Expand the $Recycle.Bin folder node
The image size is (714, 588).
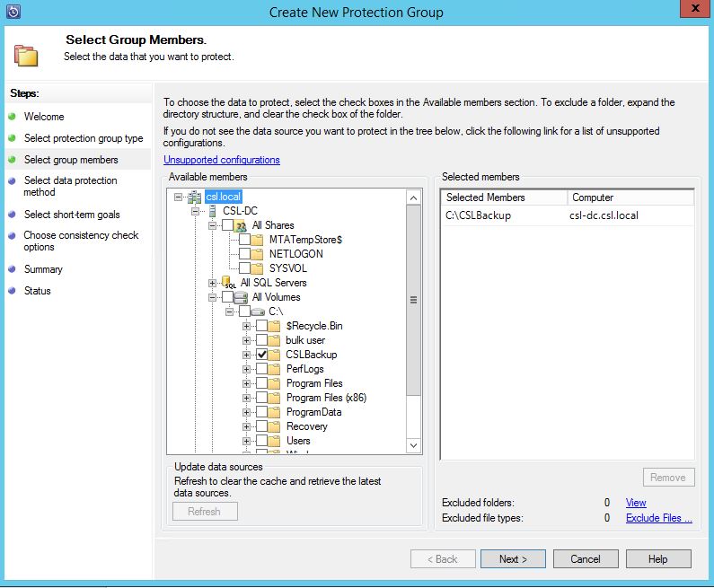click(246, 326)
